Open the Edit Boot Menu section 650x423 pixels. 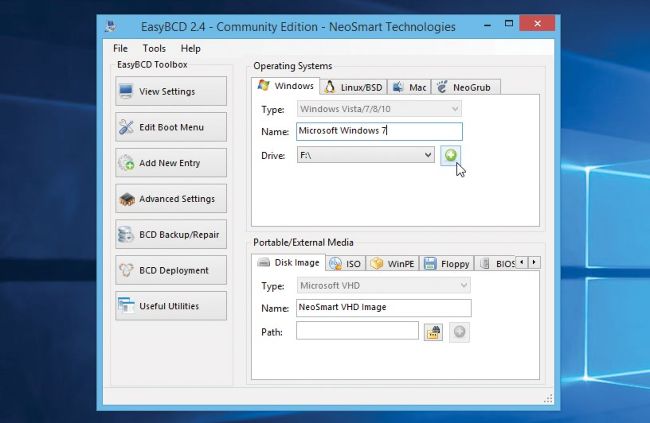click(170, 127)
